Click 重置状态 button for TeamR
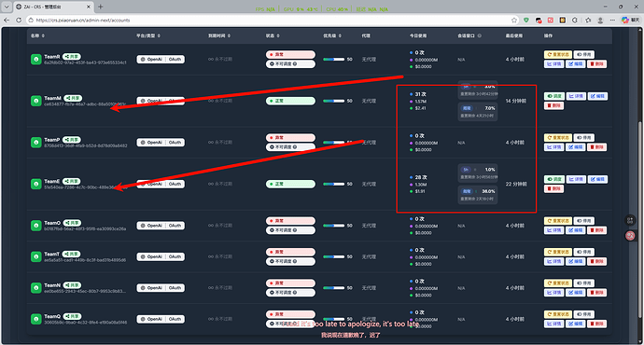 (558, 55)
